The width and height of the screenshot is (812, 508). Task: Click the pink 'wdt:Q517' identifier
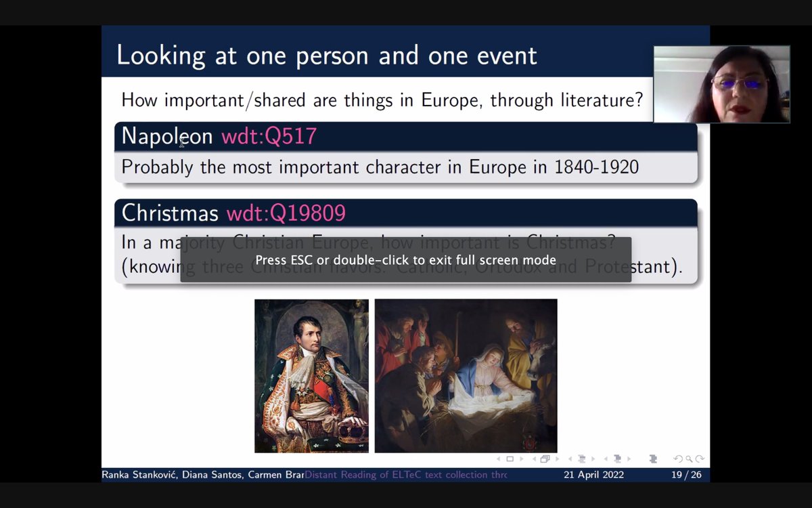coord(269,136)
